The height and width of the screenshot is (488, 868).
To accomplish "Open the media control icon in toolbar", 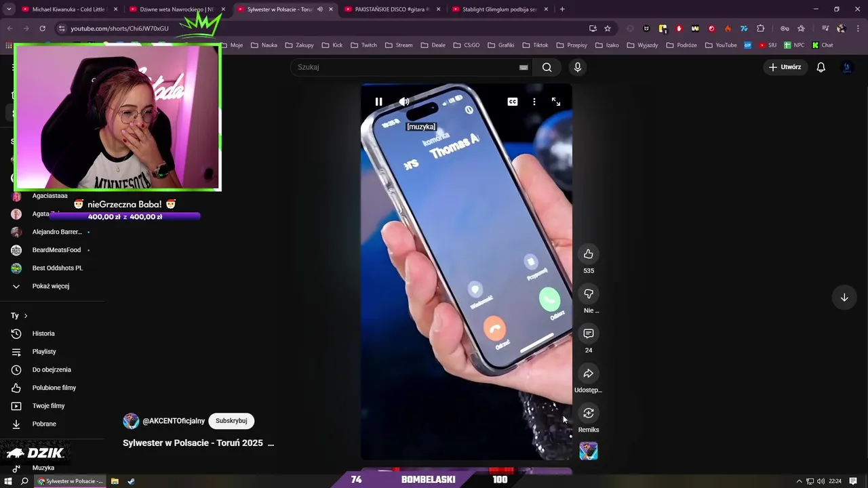I will 825,28.
